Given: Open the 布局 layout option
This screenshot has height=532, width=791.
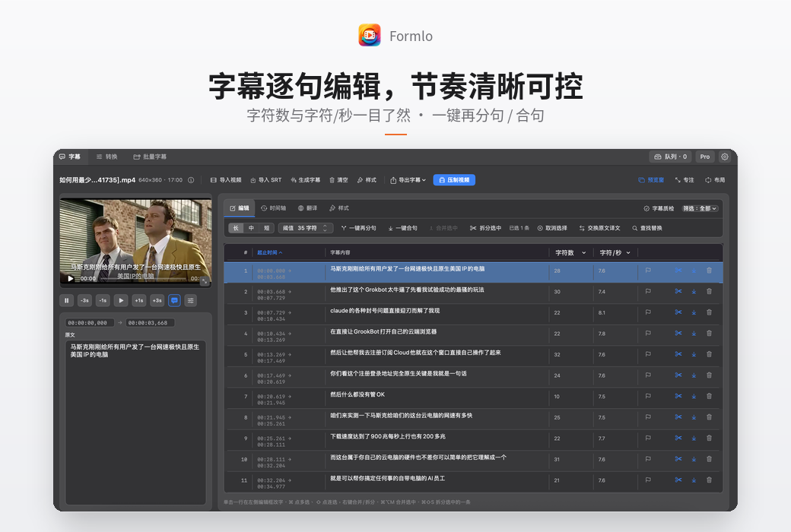Looking at the screenshot, I should coord(716,180).
